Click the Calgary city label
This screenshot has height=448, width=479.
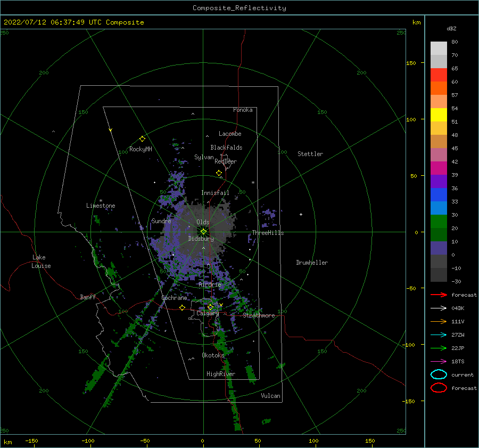pyautogui.click(x=208, y=313)
